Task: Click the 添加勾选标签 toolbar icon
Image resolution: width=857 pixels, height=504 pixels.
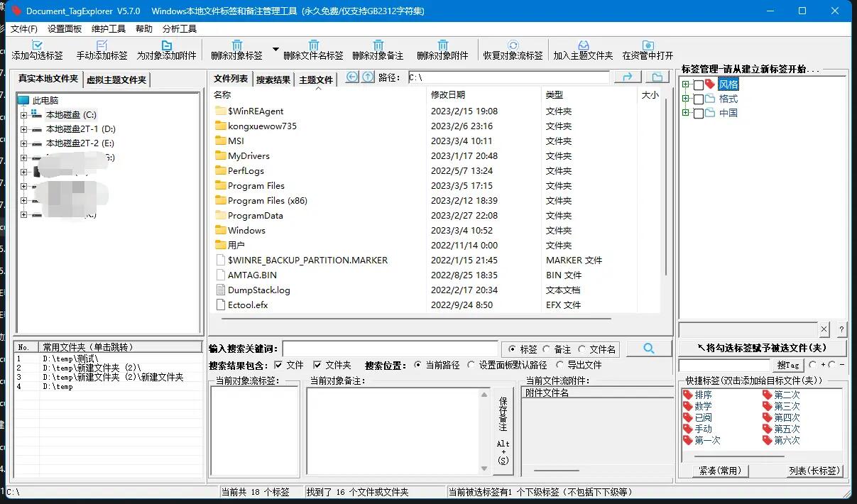Action: point(38,45)
